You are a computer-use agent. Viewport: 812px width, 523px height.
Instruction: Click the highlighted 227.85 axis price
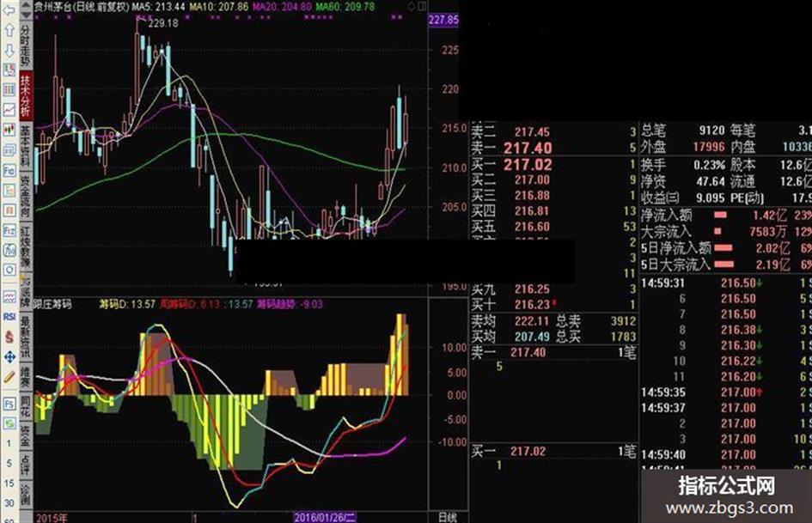coord(443,20)
